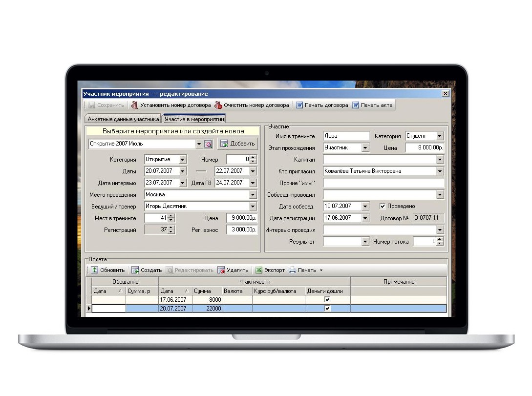The width and height of the screenshot is (532, 396).
Task: Click the Создать payment icon
Action: pos(135,270)
